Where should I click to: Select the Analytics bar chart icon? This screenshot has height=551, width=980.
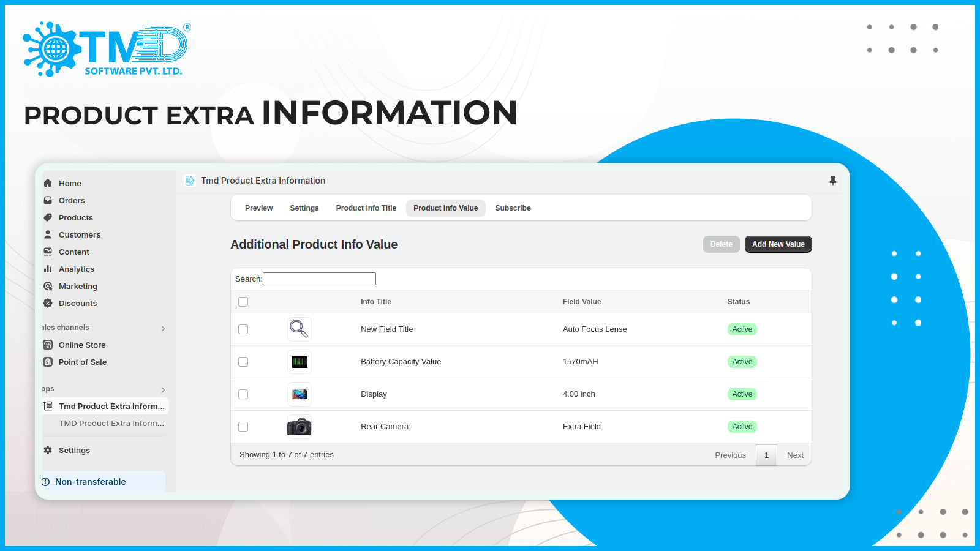pyautogui.click(x=48, y=269)
